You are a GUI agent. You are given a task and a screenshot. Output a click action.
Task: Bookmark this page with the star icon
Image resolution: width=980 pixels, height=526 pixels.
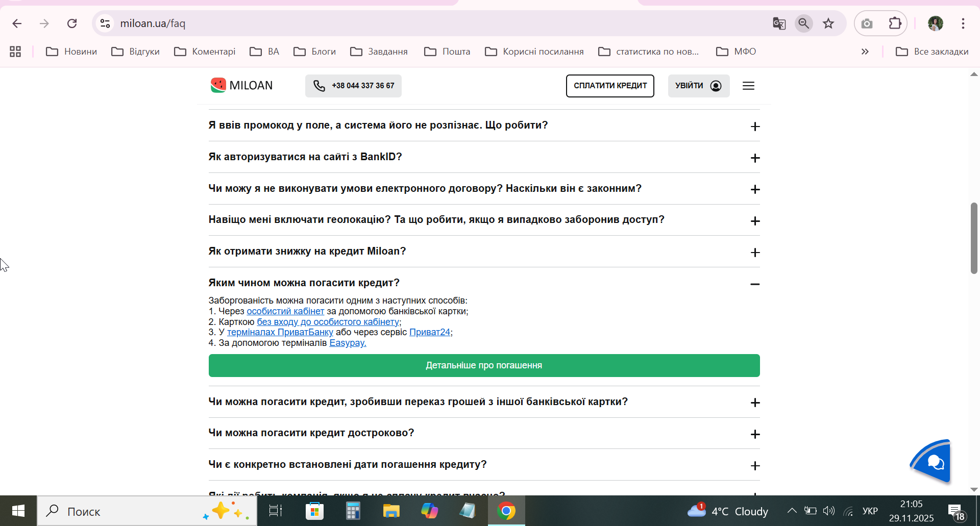point(828,23)
